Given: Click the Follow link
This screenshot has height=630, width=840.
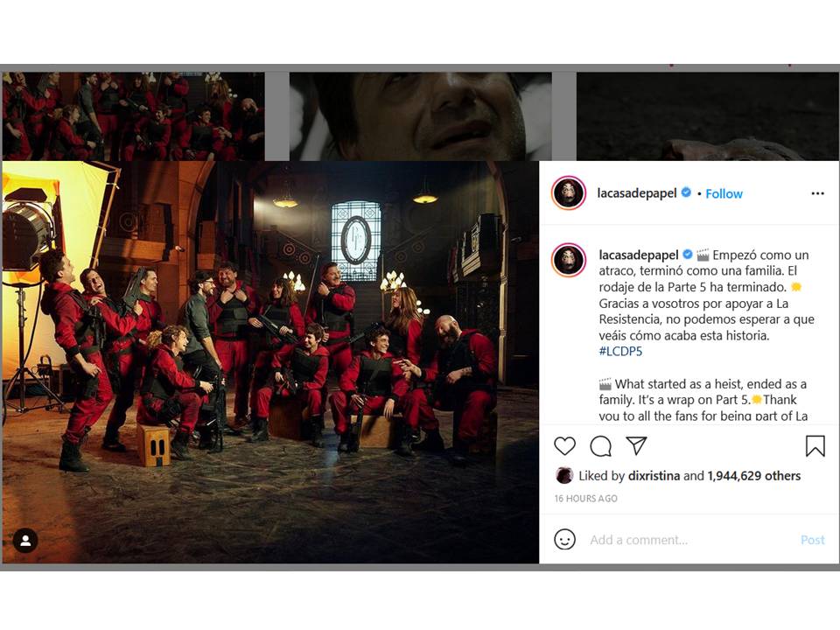Looking at the screenshot, I should click(724, 194).
